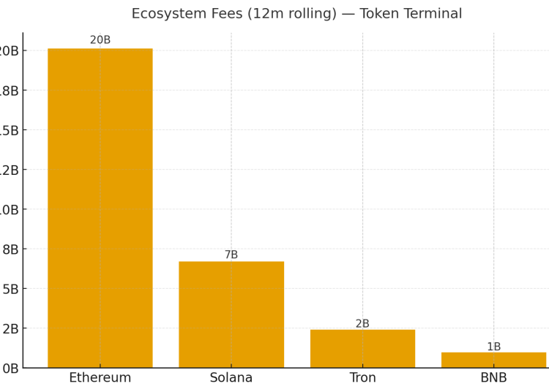549x392 pixels.
Task: Click the 5B y-axis tick label
Action: (10, 289)
